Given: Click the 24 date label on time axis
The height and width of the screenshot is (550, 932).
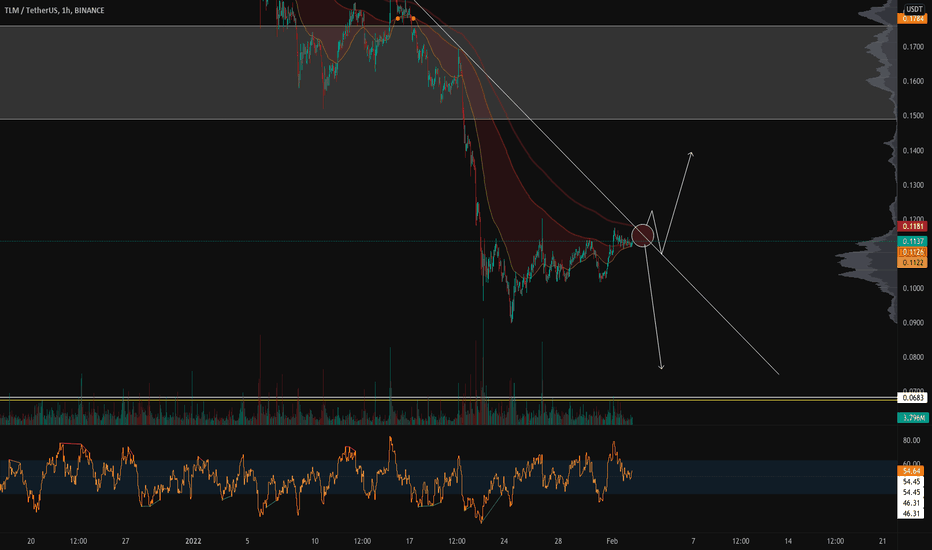Looking at the screenshot, I should 504,541.
